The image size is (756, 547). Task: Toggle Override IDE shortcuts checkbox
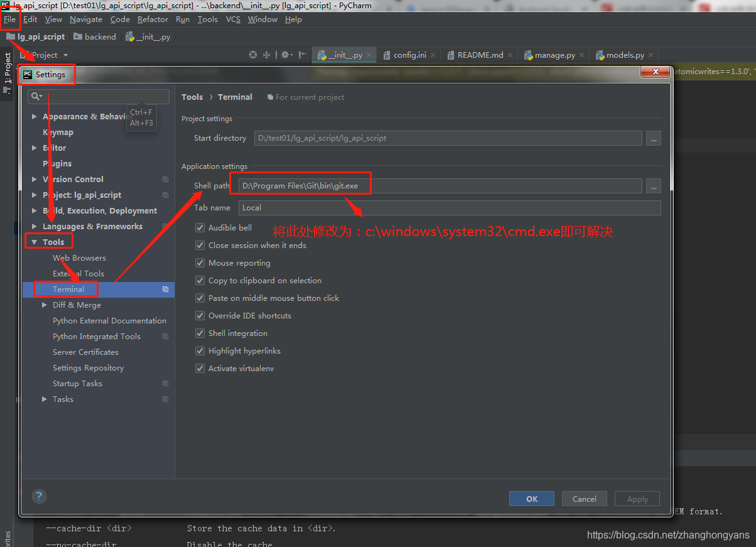tap(200, 316)
